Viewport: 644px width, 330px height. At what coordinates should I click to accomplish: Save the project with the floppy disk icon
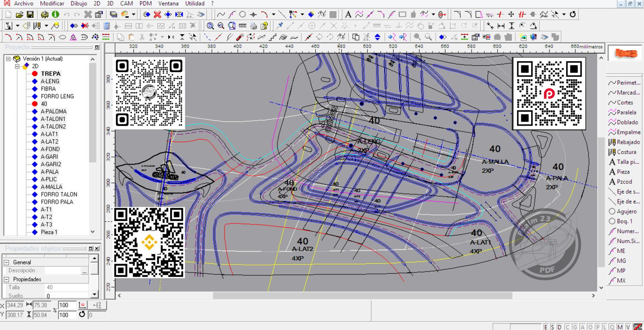[x=30, y=15]
